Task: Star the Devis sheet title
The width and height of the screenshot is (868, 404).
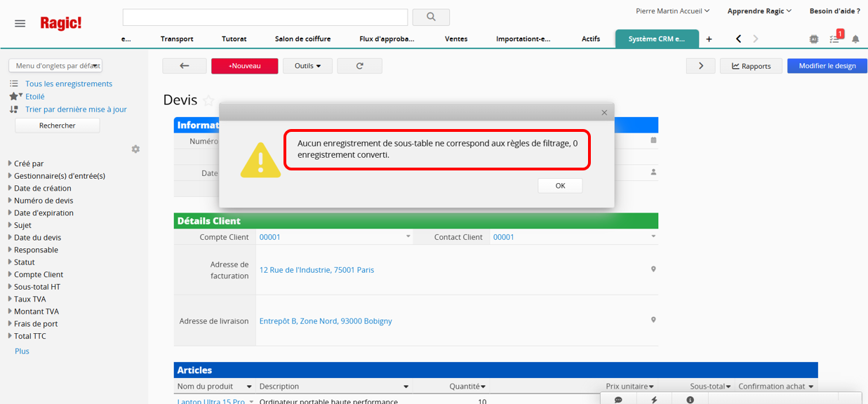Action: (208, 101)
